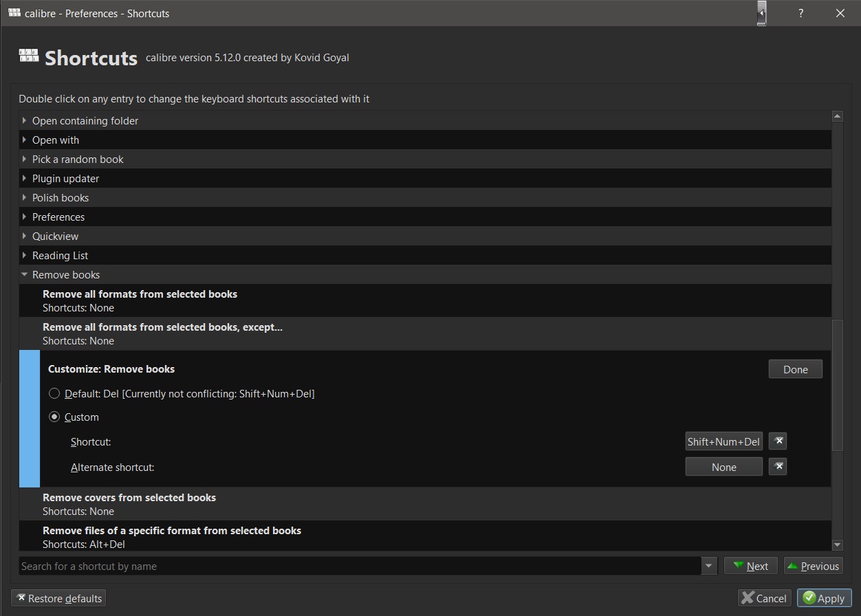Click the green Next arrow button
861x616 pixels.
click(750, 566)
